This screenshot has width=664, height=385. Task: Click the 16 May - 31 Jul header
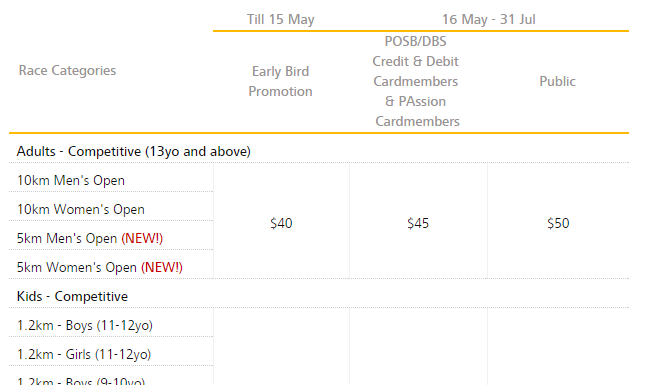[x=489, y=19]
